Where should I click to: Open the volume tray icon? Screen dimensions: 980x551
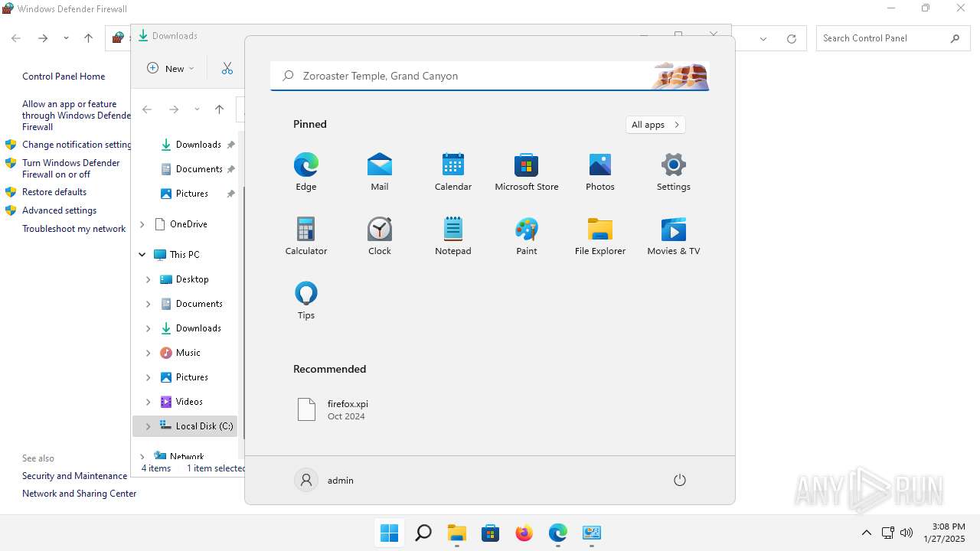coord(906,533)
